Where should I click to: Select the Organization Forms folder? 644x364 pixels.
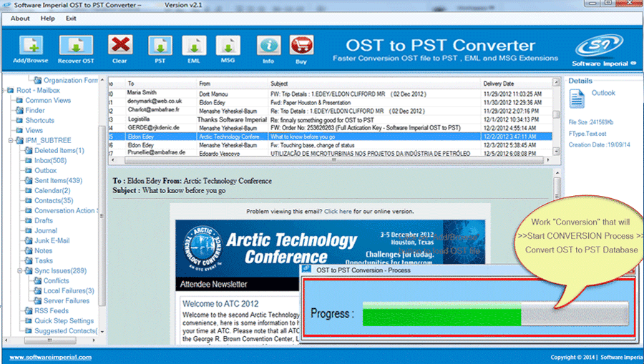(71, 80)
